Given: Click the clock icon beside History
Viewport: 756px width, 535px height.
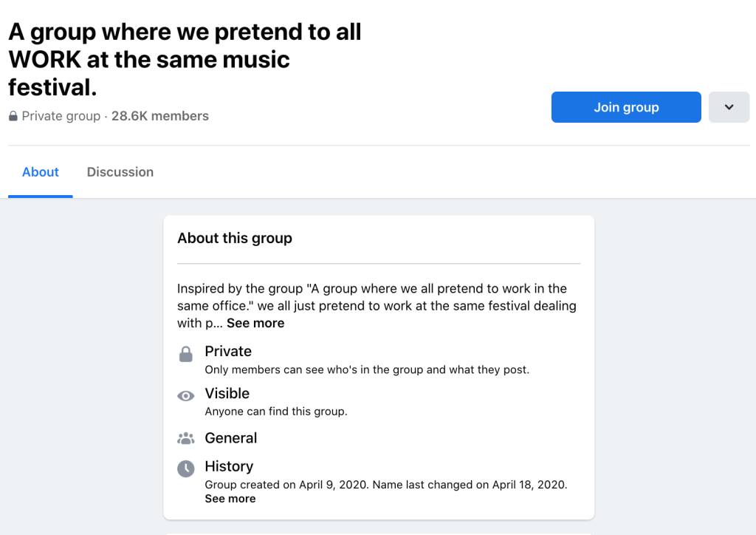Looking at the screenshot, I should pyautogui.click(x=186, y=468).
